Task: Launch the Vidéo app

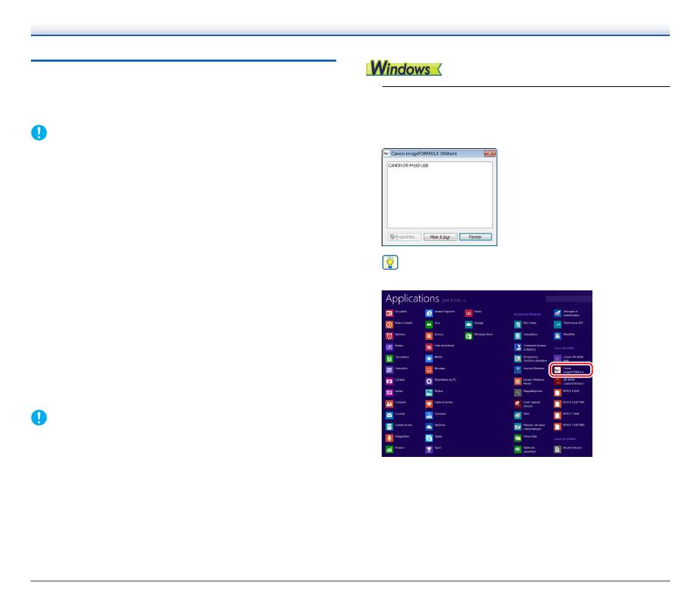Action: click(x=474, y=313)
